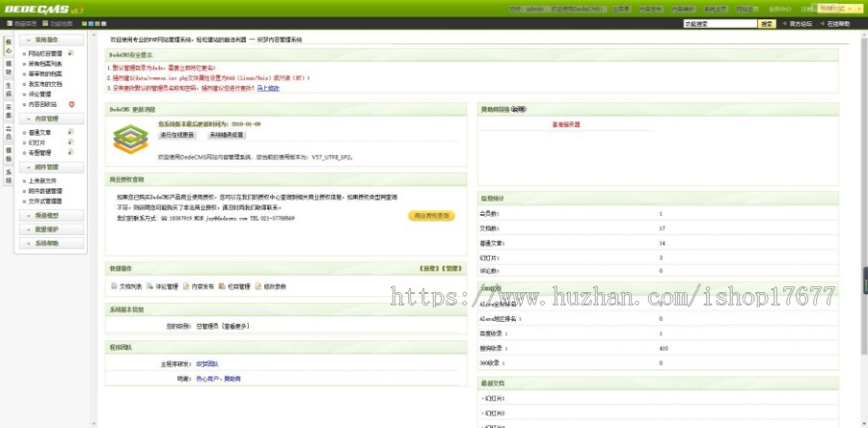Click the 系统错误修复 button
This screenshot has width=868, height=428.
pyautogui.click(x=226, y=135)
